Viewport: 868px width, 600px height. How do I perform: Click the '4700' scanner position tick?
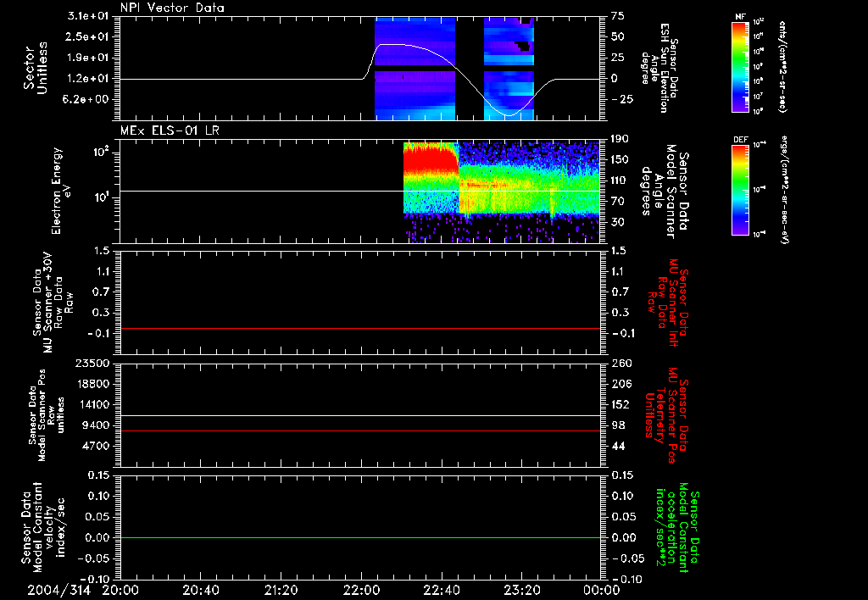97,446
